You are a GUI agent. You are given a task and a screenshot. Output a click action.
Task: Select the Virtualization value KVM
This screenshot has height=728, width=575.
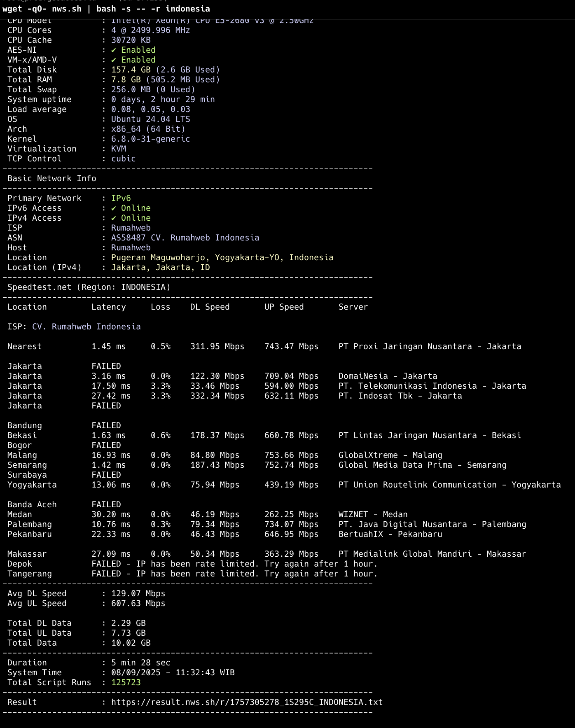point(119,149)
